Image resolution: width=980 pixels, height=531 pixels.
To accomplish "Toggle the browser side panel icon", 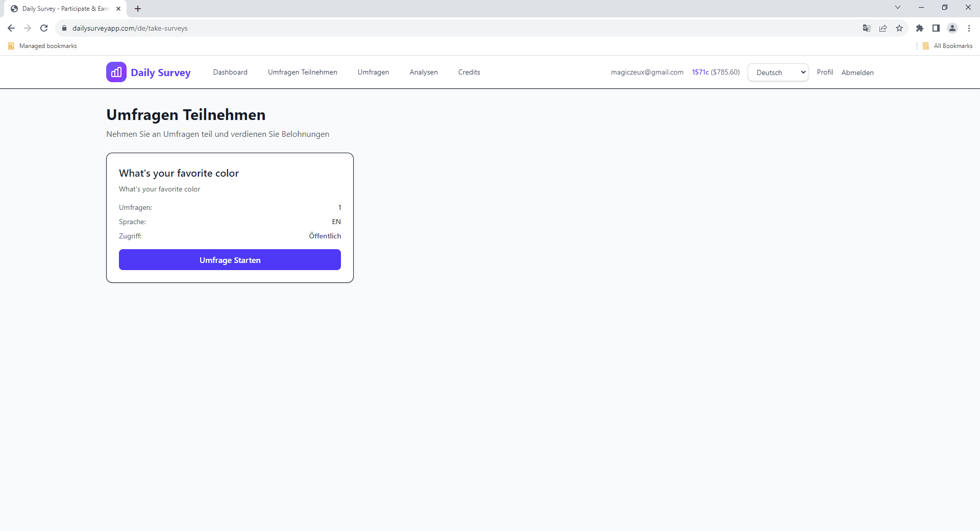I will click(x=936, y=28).
